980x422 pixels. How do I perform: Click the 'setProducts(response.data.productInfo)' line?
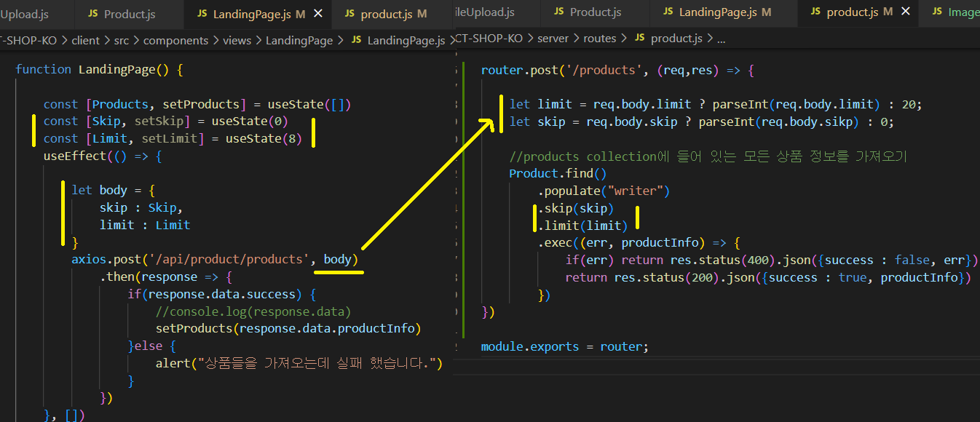(x=288, y=329)
